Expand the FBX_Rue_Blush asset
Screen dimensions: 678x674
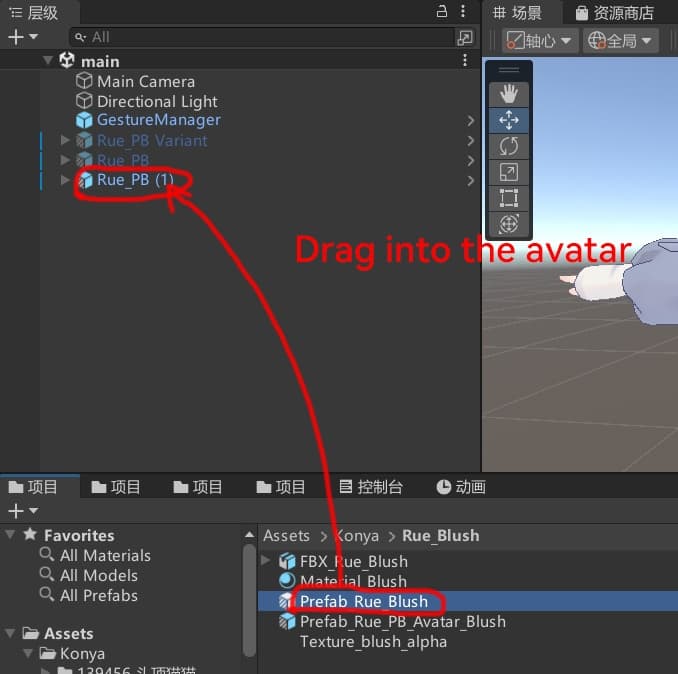tap(266, 561)
